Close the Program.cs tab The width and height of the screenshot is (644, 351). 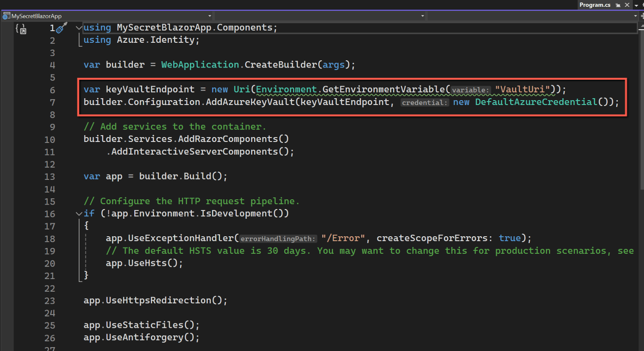click(x=626, y=5)
